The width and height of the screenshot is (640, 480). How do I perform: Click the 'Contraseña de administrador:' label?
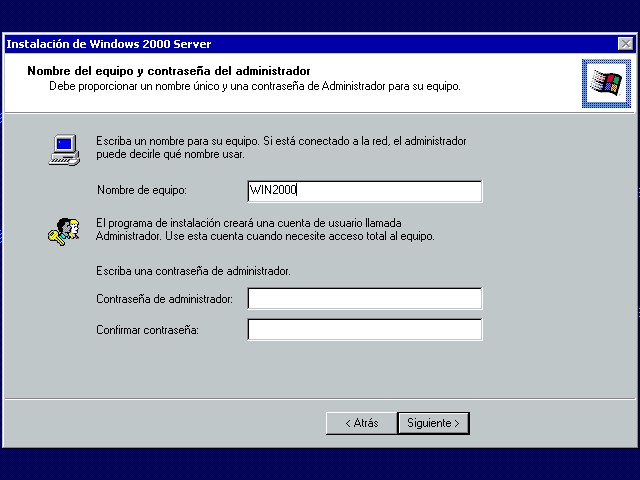[164, 299]
